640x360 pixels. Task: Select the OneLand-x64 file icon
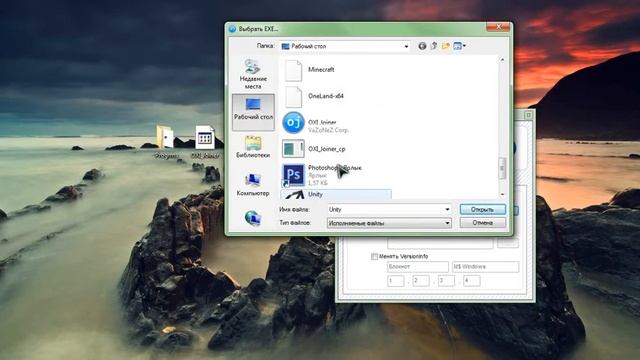click(293, 97)
